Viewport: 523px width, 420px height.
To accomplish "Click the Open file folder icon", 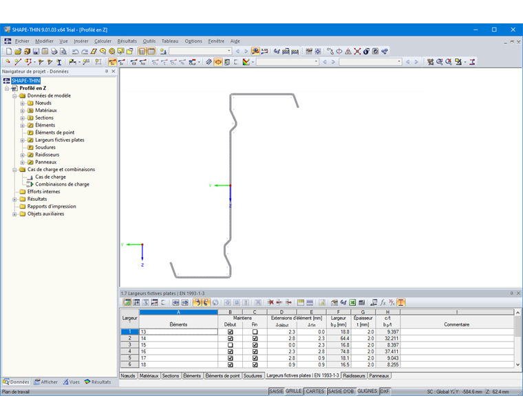I will 18,52.
